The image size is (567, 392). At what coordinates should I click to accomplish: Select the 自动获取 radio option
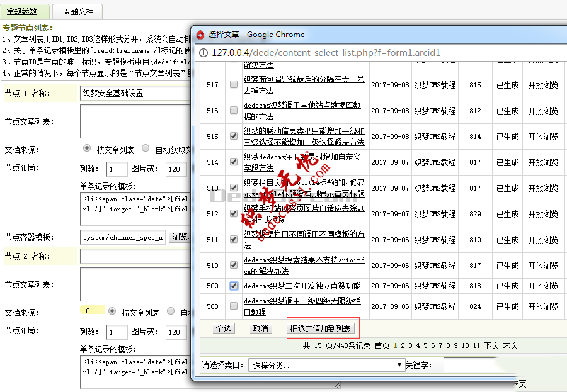click(x=145, y=147)
